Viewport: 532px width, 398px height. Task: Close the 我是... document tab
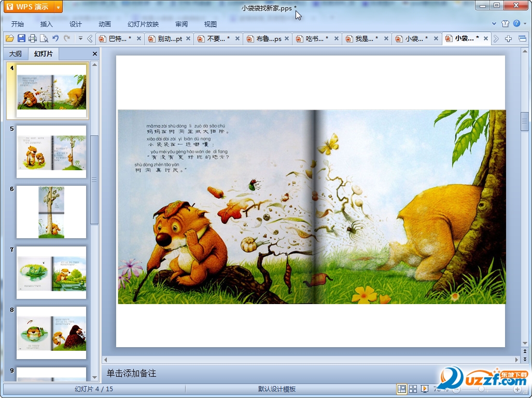point(386,39)
